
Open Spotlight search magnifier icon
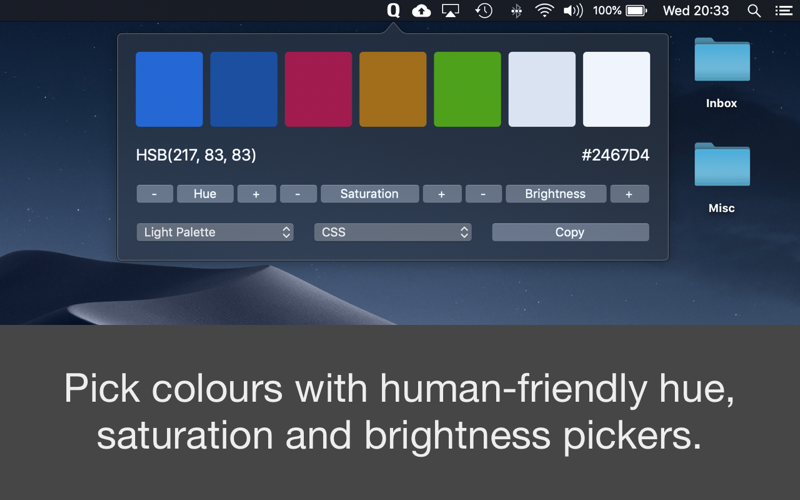coord(754,11)
